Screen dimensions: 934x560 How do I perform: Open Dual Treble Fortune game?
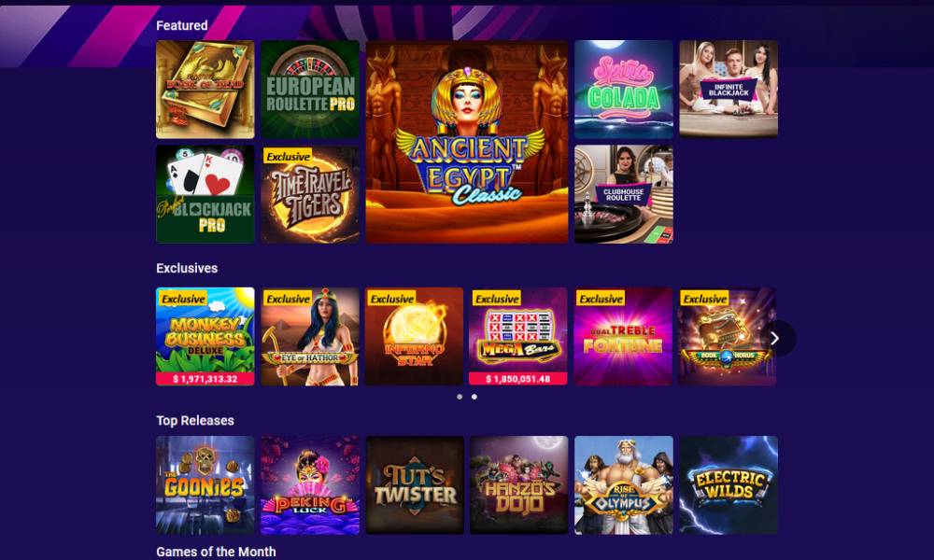click(623, 336)
